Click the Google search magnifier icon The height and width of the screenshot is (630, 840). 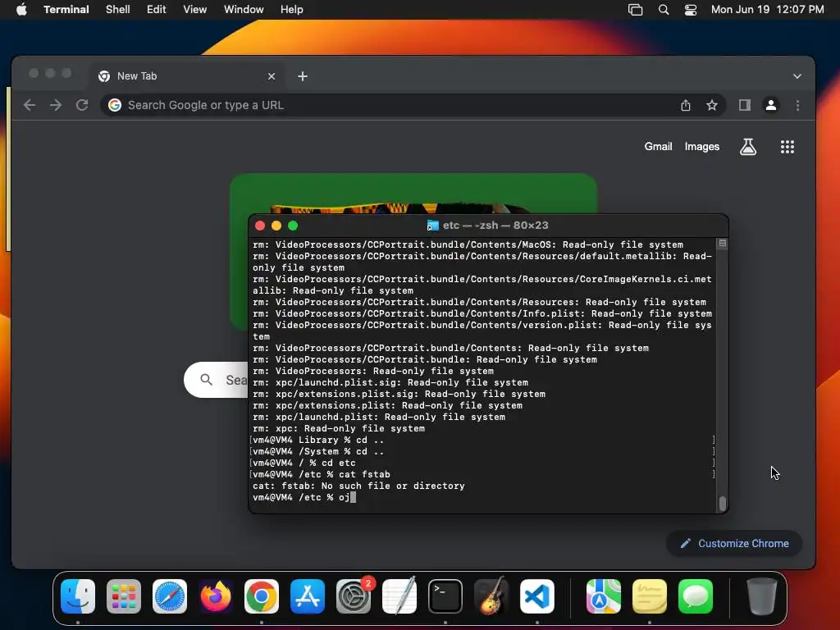tap(206, 380)
